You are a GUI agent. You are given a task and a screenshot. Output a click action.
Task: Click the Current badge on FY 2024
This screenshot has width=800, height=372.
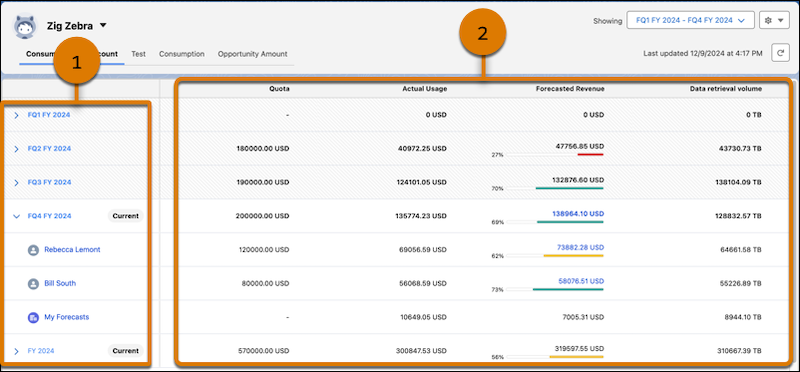coord(126,351)
